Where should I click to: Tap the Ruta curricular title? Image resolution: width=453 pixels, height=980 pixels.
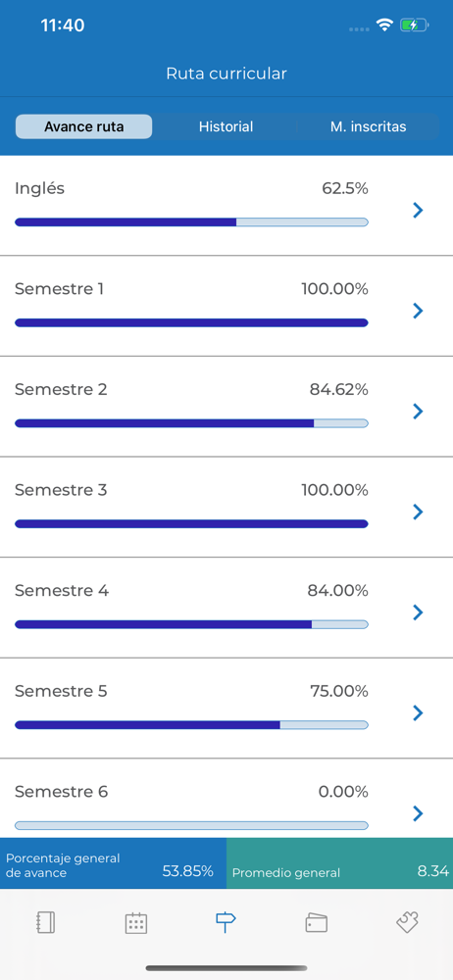click(x=226, y=73)
